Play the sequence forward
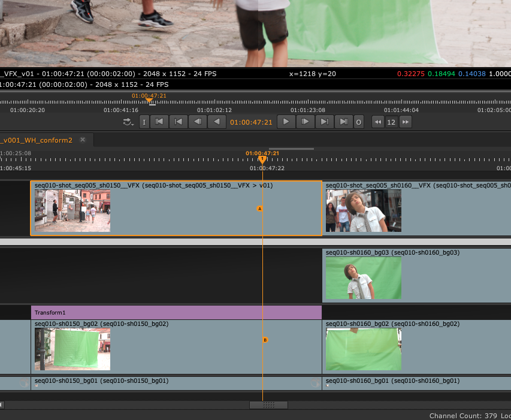 click(x=286, y=122)
